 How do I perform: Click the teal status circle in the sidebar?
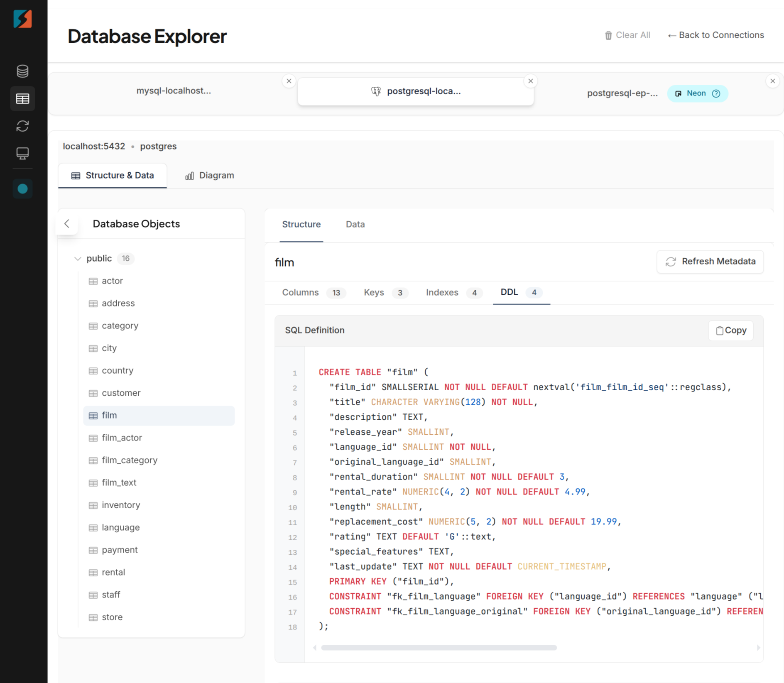point(22,189)
